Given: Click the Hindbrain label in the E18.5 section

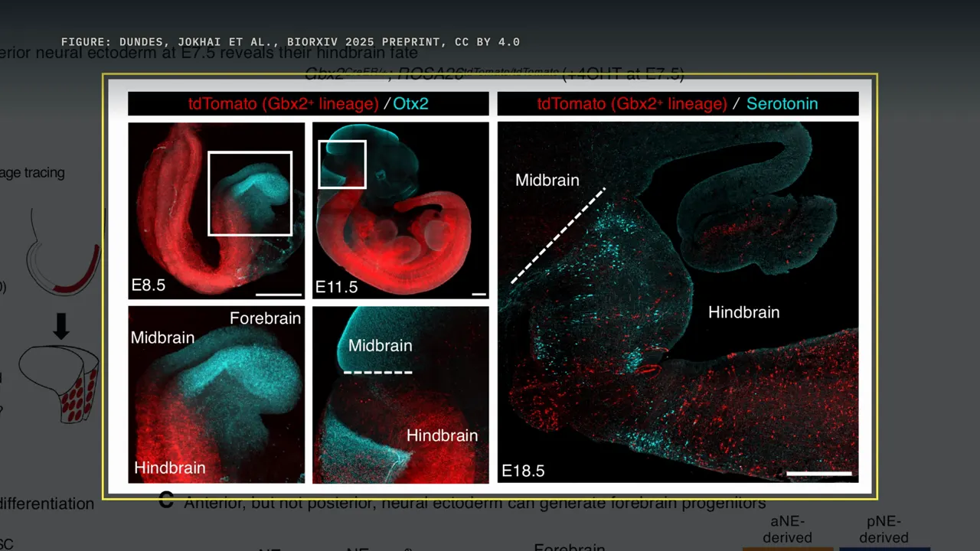Looking at the screenshot, I should [x=744, y=312].
